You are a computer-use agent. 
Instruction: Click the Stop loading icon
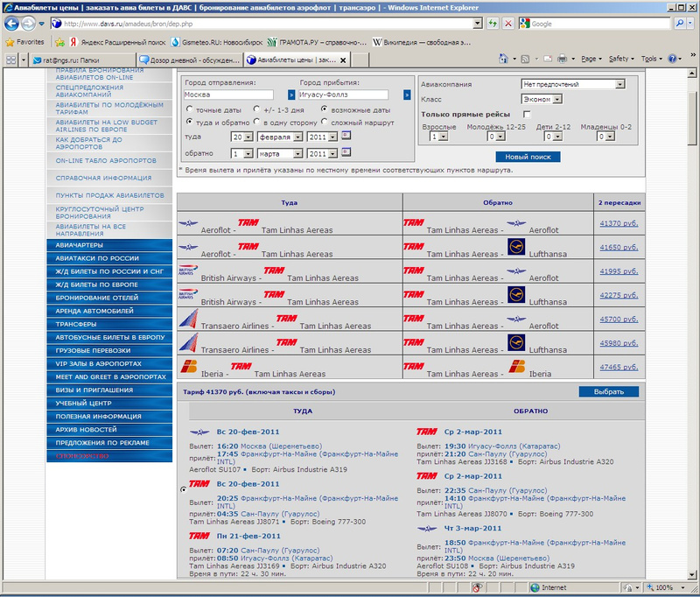pyautogui.click(x=510, y=24)
